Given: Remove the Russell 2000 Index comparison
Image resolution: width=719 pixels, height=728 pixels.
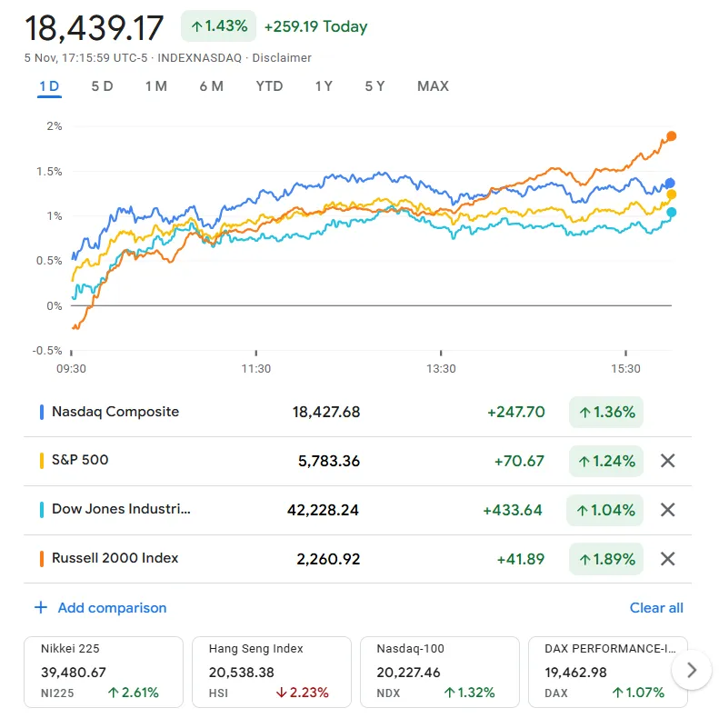Looking at the screenshot, I should pyautogui.click(x=667, y=559).
